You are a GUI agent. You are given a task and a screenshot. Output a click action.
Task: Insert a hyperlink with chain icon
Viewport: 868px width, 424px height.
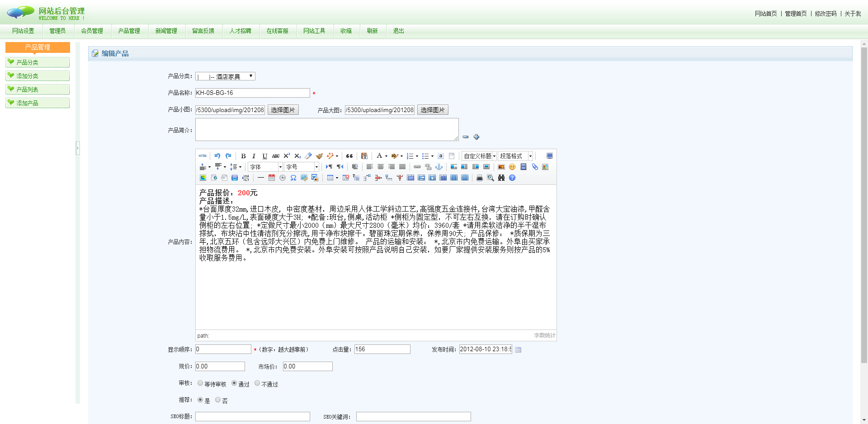point(417,167)
